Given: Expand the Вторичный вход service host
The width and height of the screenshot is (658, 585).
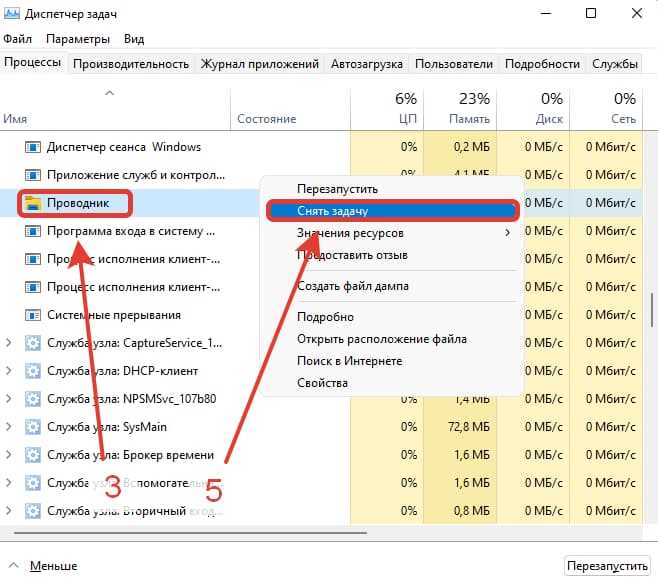Looking at the screenshot, I should pos(8,511).
